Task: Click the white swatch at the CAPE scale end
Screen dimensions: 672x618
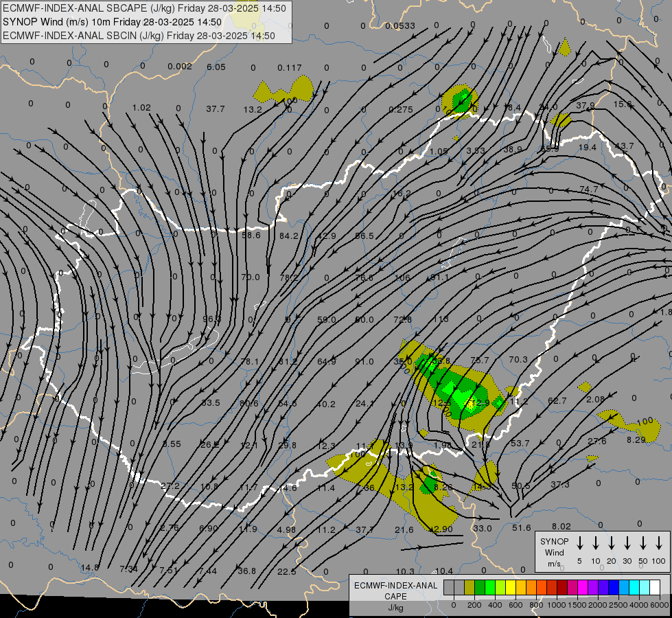Action: point(654,588)
